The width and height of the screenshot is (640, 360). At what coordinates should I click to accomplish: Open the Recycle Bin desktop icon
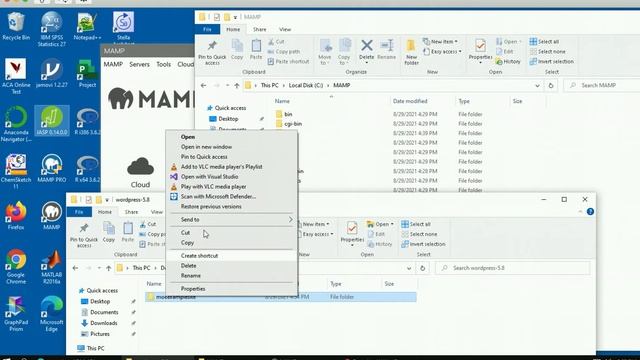tap(16, 26)
